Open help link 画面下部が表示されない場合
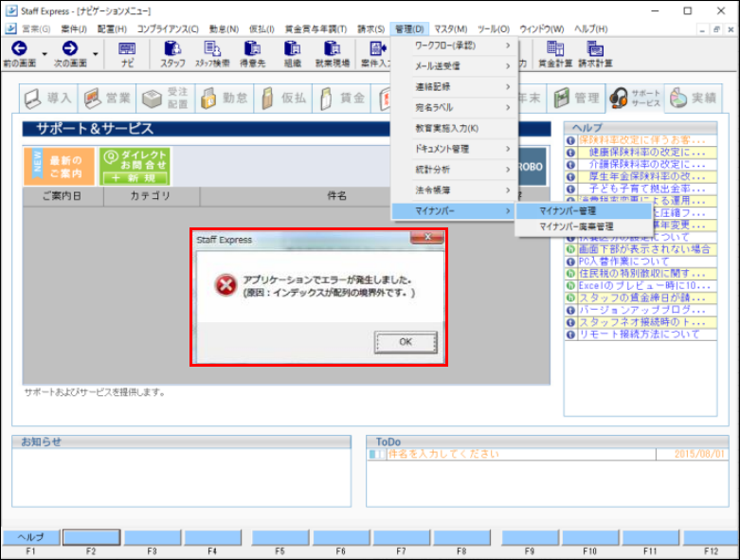The width and height of the screenshot is (740, 560). [x=644, y=249]
